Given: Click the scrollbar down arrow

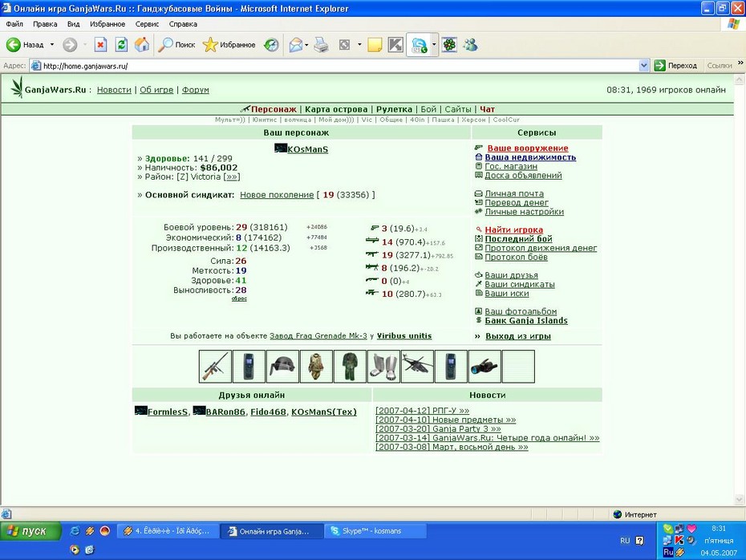Looking at the screenshot, I should pos(739,499).
